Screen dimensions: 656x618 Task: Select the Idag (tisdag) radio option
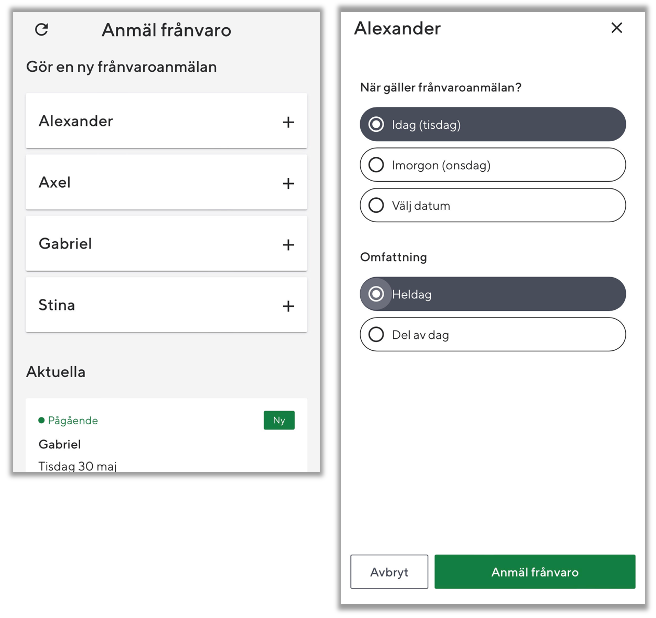tap(376, 125)
